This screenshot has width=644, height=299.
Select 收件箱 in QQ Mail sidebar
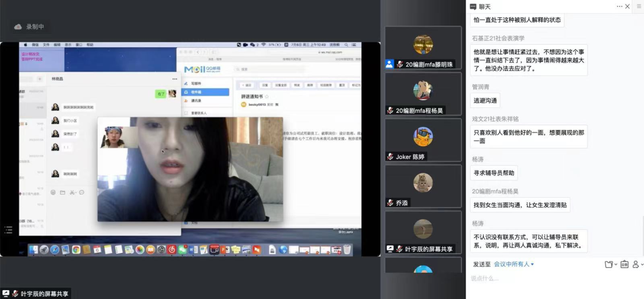coord(205,92)
